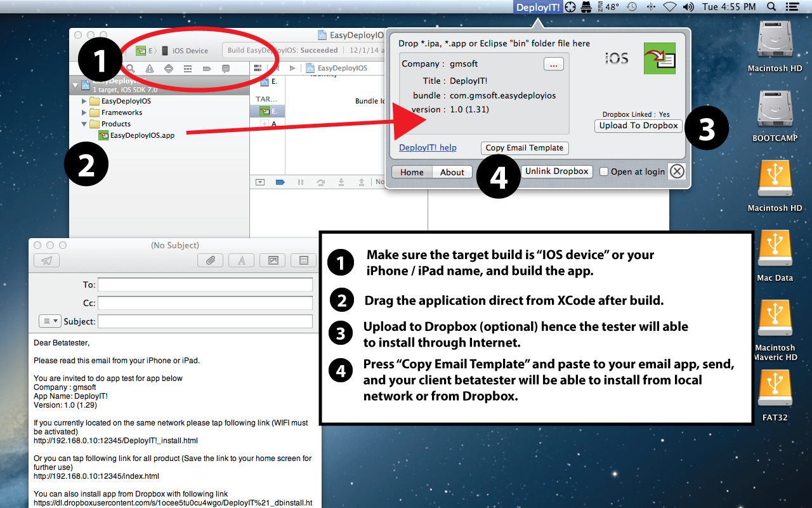Viewport: 812px width, 508px height.
Task: Select the Macintosh Maveric HD drive on desktop
Action: [x=775, y=331]
